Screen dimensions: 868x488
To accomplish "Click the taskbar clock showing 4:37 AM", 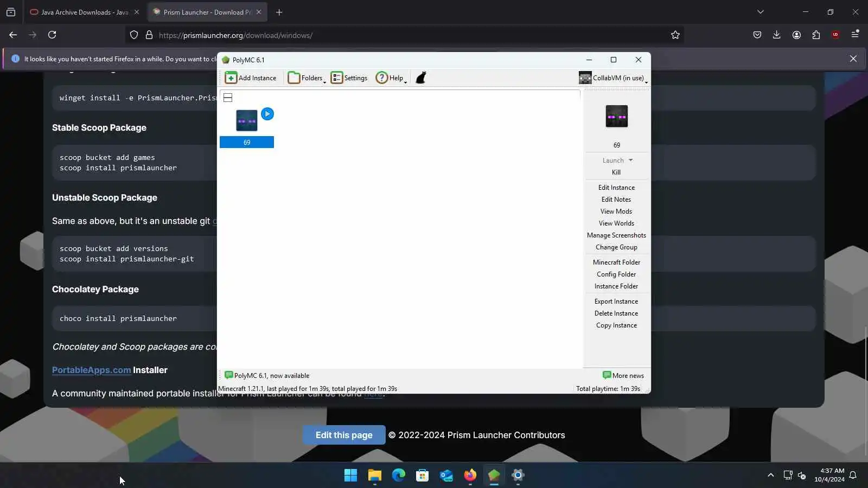I will click(x=829, y=475).
